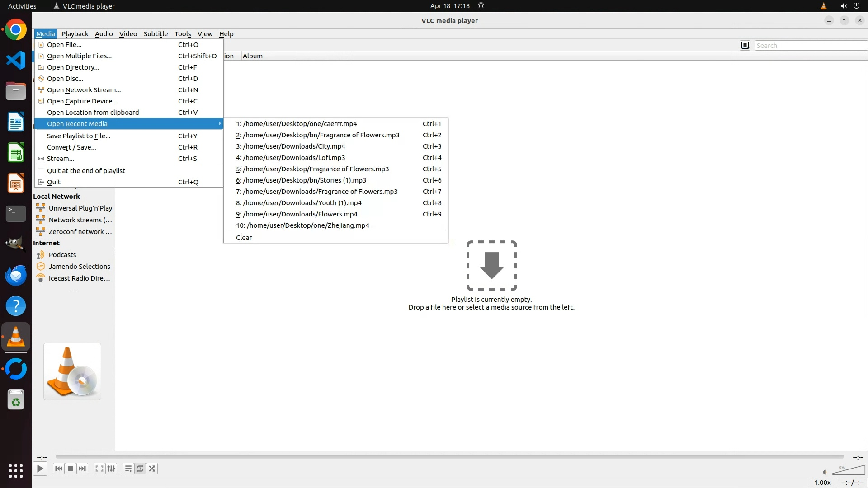Click the 1.00x playback speed indicator
The height and width of the screenshot is (488, 868).
pos(822,483)
